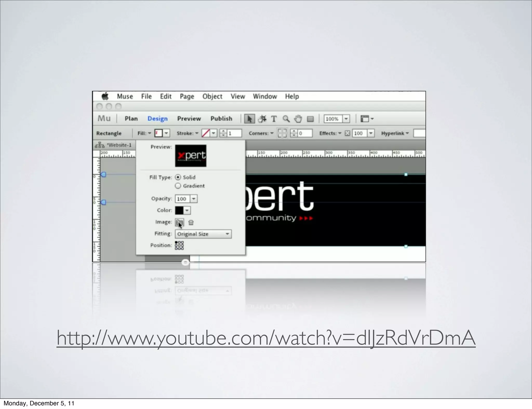Click the corner radius stepper
The width and height of the screenshot is (532, 409).
[x=294, y=133]
